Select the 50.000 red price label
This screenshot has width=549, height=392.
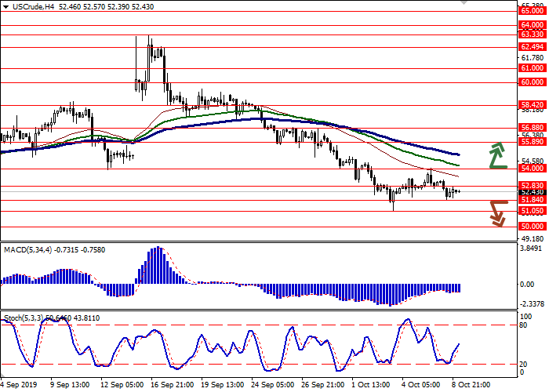point(532,226)
